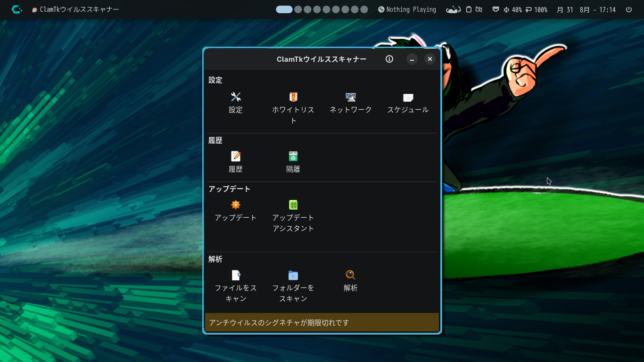This screenshot has height=362, width=644.
Task: Open the power menu icon
Action: coord(629,9)
